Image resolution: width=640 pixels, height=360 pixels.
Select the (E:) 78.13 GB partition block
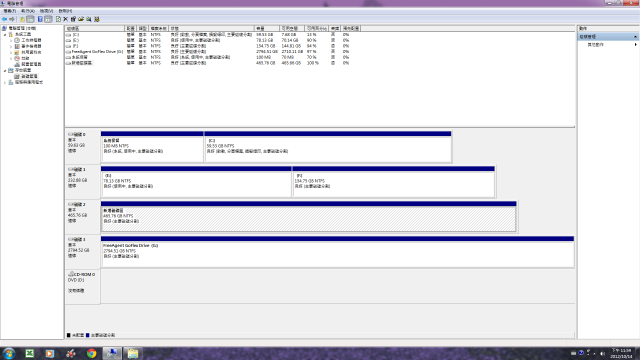[196, 182]
